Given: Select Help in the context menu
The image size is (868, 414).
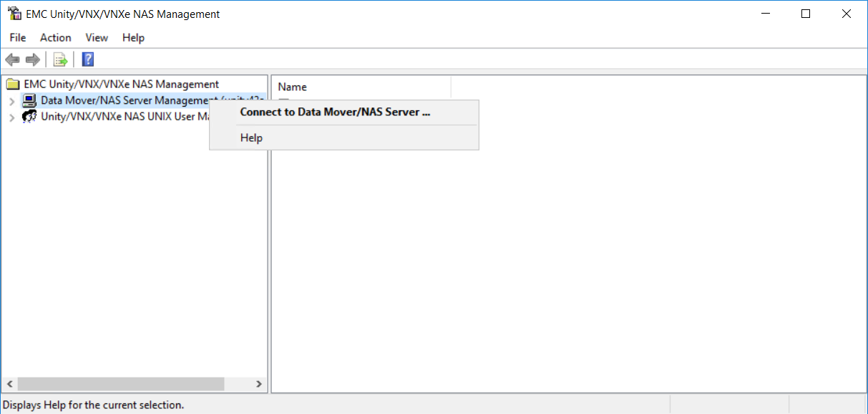Looking at the screenshot, I should [x=251, y=138].
